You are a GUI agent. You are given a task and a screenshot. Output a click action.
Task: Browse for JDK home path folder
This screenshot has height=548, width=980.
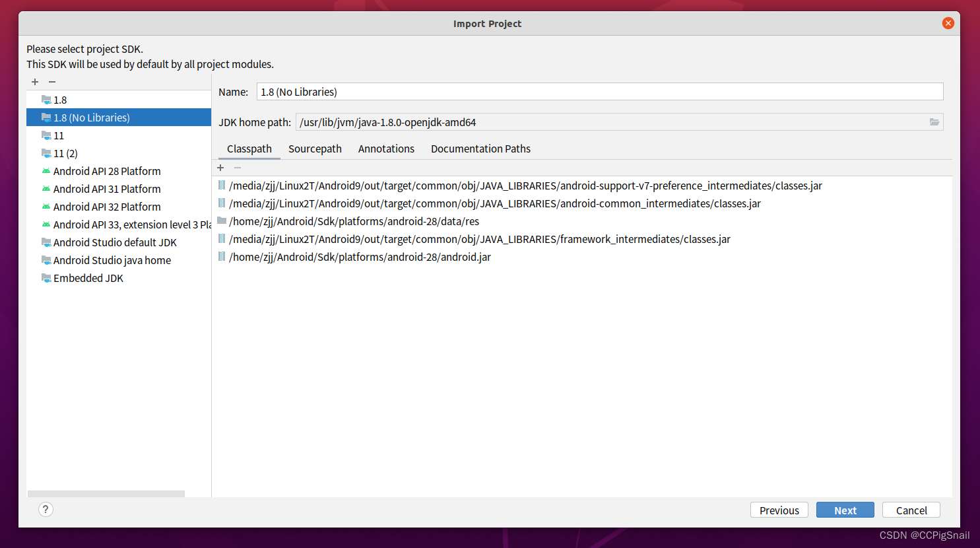[934, 122]
